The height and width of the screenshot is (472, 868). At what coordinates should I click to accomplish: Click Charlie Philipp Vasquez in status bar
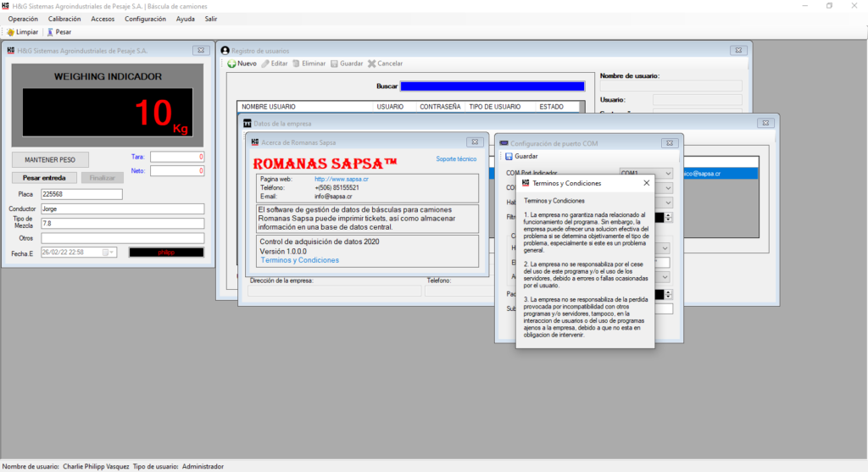96,466
